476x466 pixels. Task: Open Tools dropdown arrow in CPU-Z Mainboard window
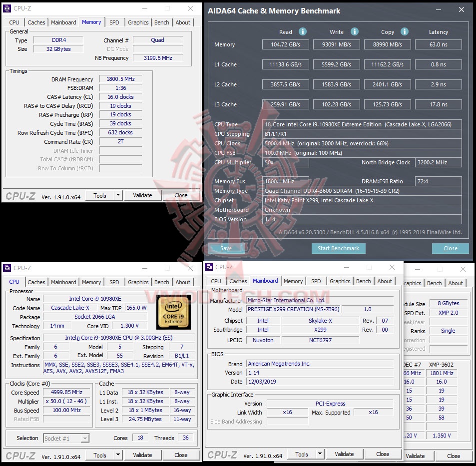[x=320, y=454]
